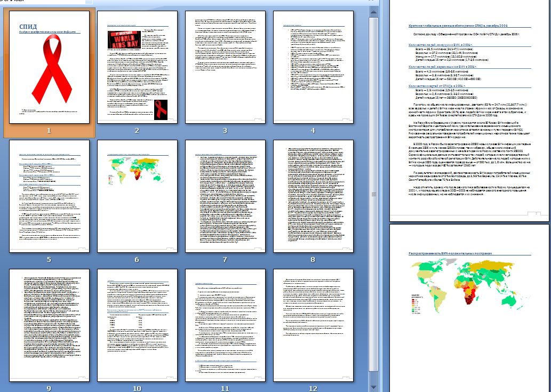The image size is (551, 392).
Task: Click the heading 'Количество людей, заразившихся ВИЧ'
Action: click(x=442, y=66)
